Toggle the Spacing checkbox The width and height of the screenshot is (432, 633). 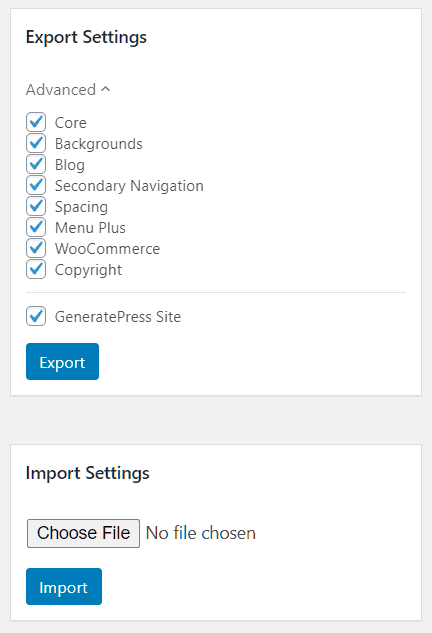[36, 206]
